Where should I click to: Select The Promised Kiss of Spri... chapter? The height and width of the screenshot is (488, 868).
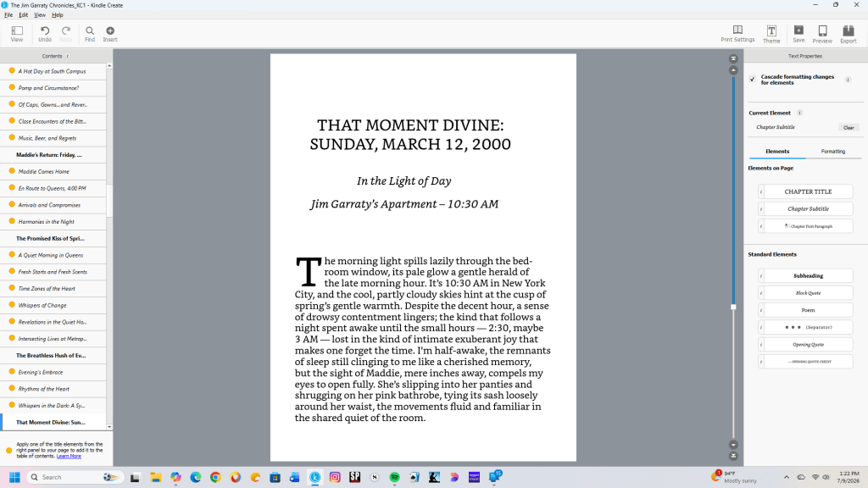[50, 238]
